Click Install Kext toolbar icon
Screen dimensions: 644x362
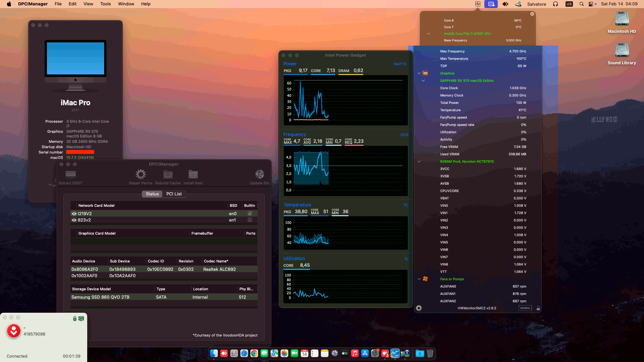click(193, 174)
